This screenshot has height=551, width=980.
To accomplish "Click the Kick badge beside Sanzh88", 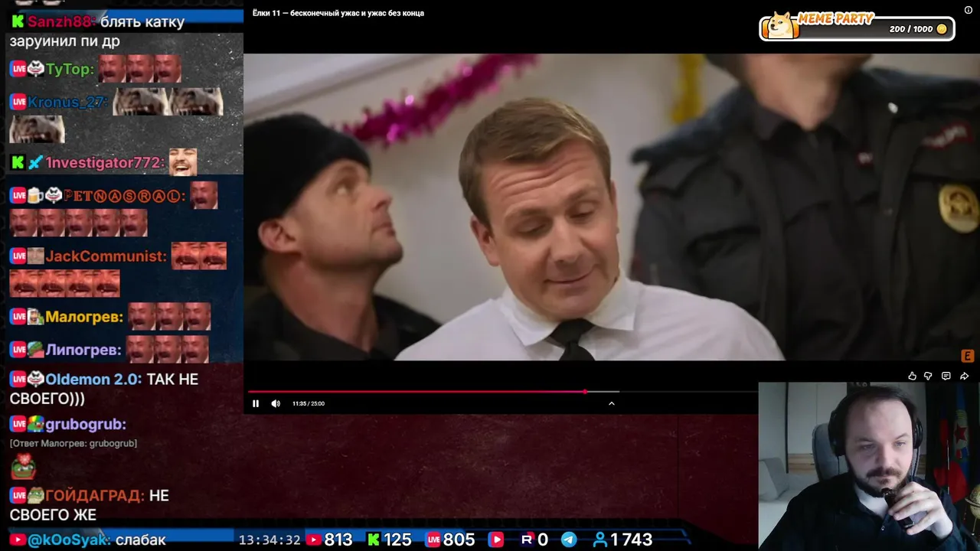I will (x=18, y=21).
